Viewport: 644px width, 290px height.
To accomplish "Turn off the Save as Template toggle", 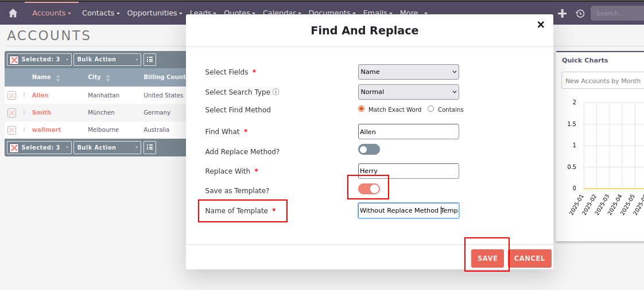I will [369, 189].
